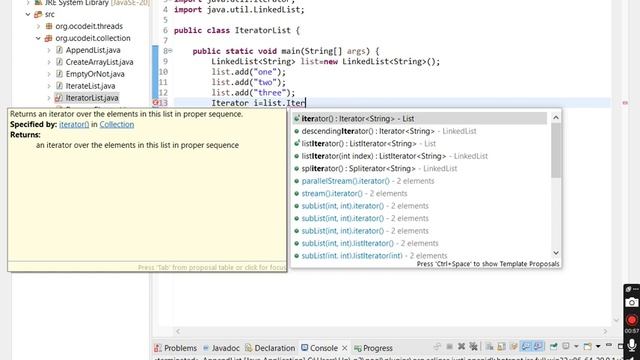Click the Progress tab icon
The image size is (640, 360).
[358, 348]
